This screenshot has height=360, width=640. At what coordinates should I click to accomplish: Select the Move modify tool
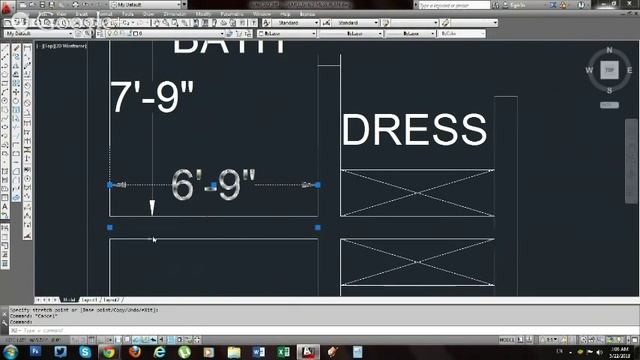coord(16,93)
